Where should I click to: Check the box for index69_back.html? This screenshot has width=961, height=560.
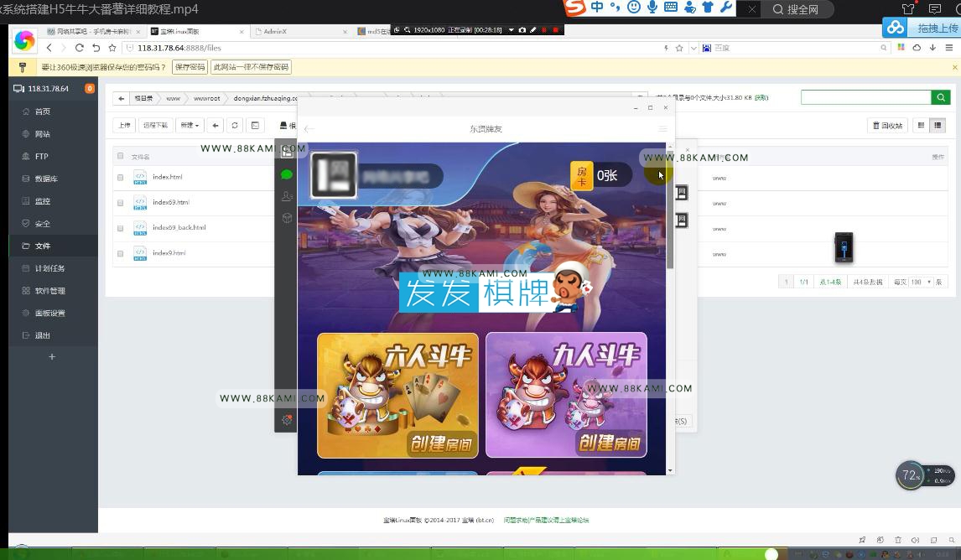[x=120, y=228]
